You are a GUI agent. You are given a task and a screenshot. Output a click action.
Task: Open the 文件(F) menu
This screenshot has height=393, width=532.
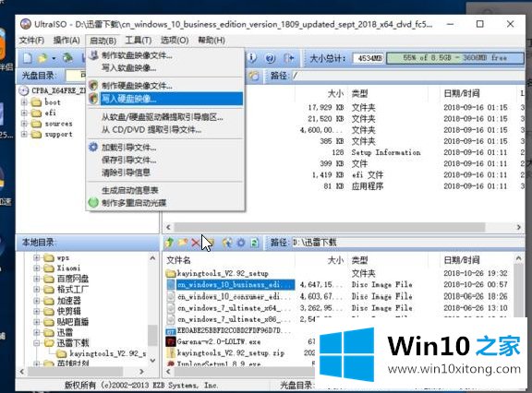pyautogui.click(x=31, y=41)
